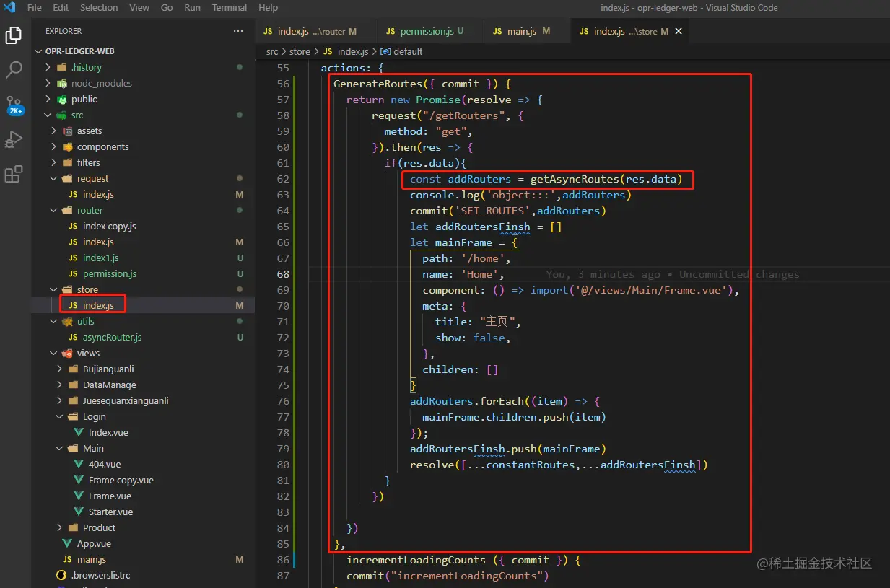
Task: Expand the Juesequanxianguanli folder
Action: (59, 400)
